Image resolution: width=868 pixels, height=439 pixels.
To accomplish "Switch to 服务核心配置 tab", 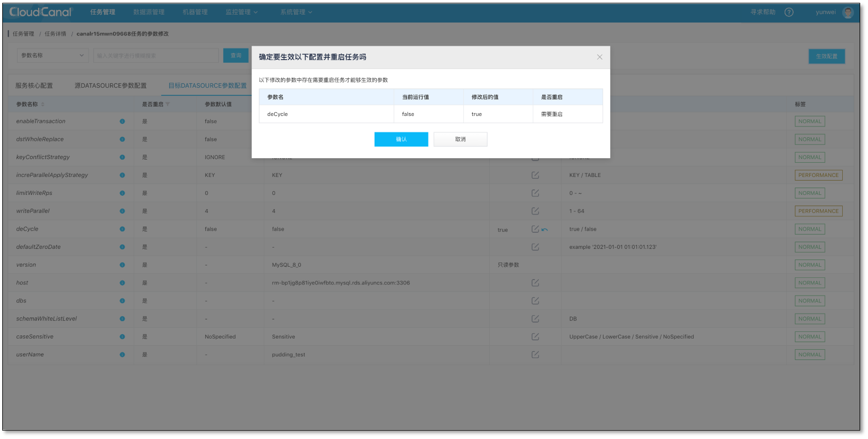I will coord(34,85).
